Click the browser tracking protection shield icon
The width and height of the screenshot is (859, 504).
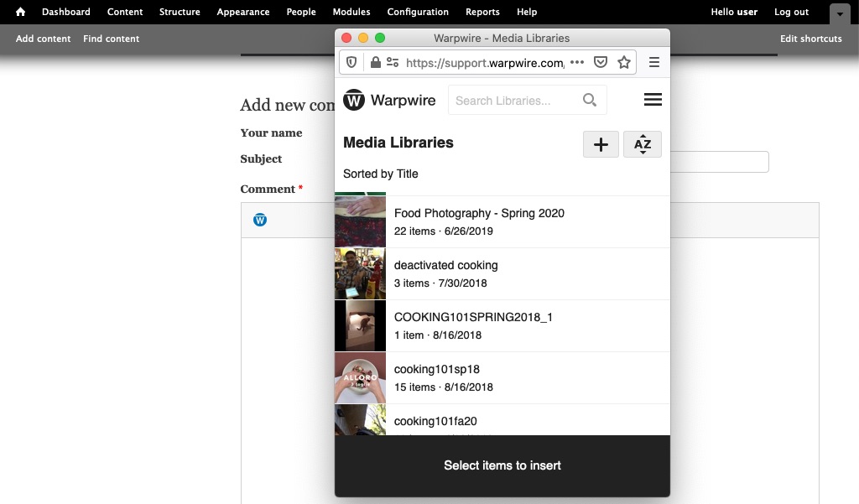click(351, 62)
